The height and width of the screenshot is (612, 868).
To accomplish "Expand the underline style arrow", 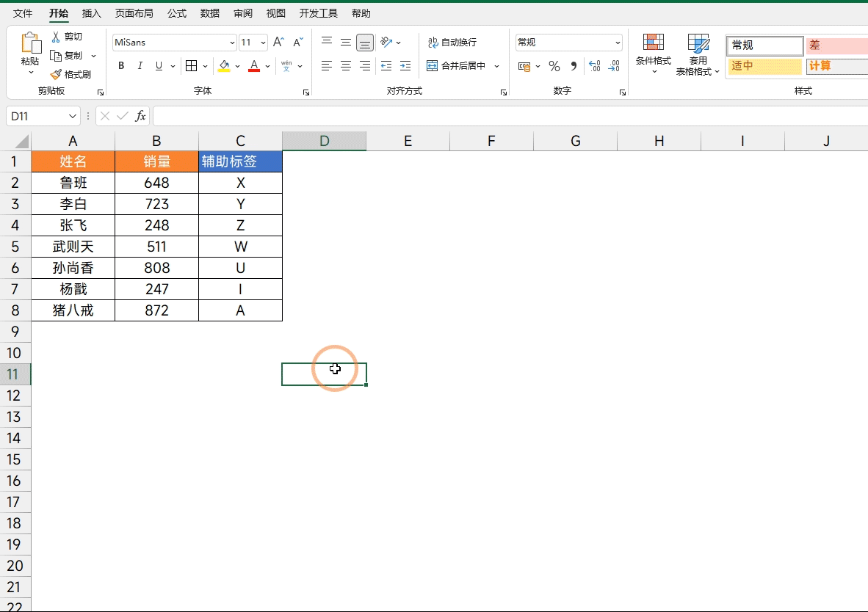I will point(173,66).
